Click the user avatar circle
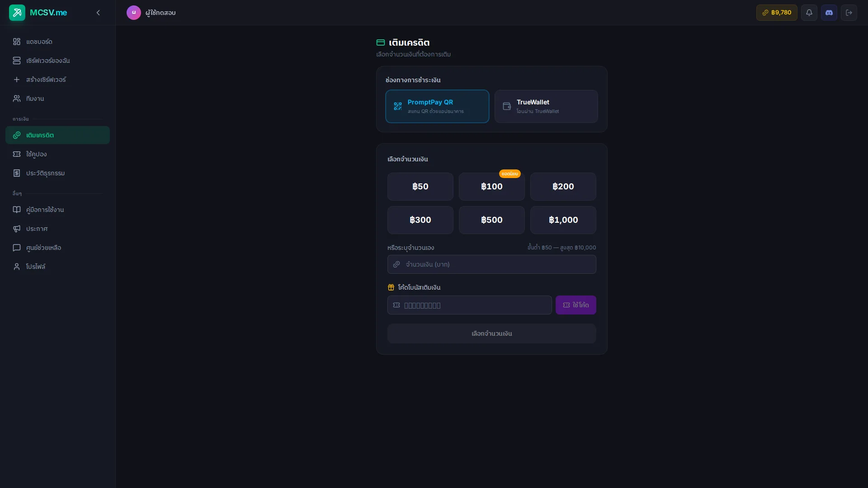Viewport: 868px width, 488px height. pyautogui.click(x=133, y=13)
